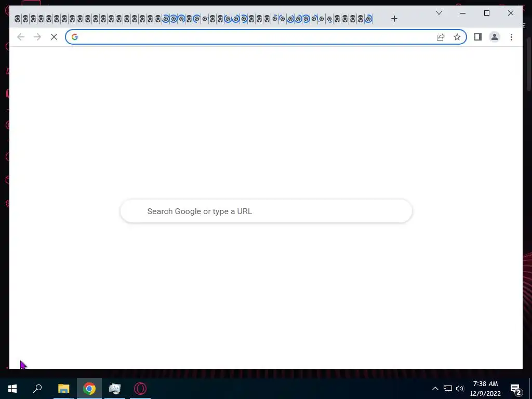Open Windows taskbar search

37,389
